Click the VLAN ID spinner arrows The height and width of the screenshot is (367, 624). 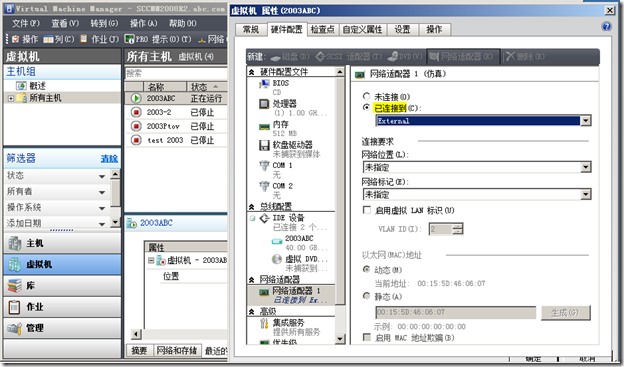point(458,228)
